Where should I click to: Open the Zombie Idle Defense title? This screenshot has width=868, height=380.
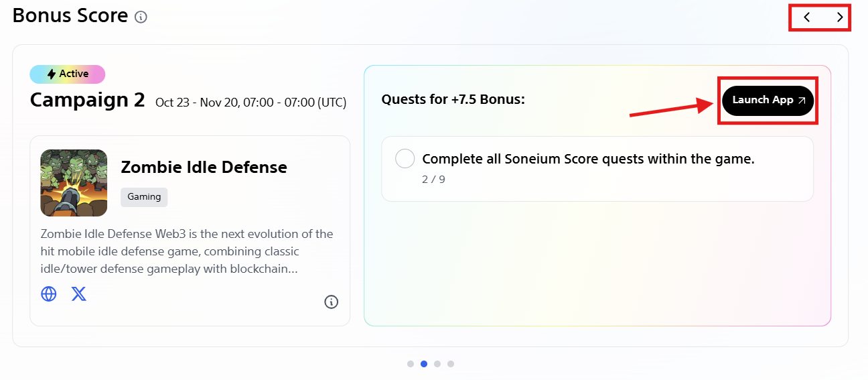204,168
